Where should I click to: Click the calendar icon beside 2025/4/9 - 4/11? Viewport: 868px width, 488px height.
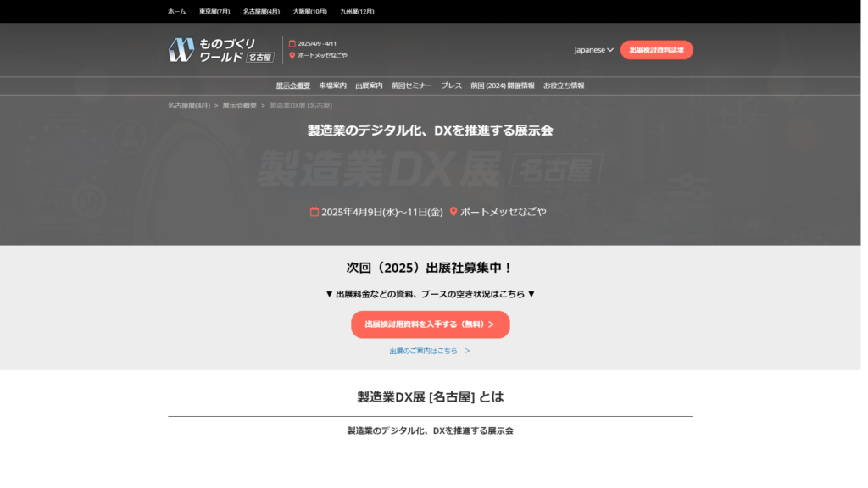pyautogui.click(x=292, y=44)
